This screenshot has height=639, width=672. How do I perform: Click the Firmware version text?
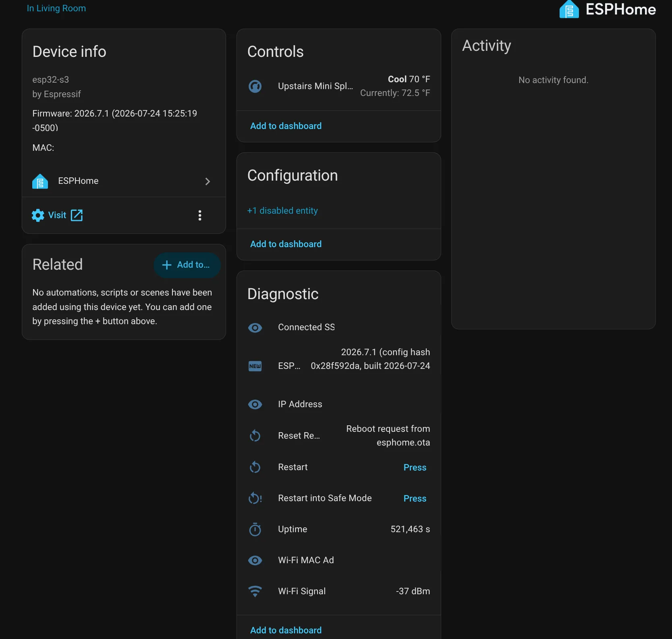115,121
